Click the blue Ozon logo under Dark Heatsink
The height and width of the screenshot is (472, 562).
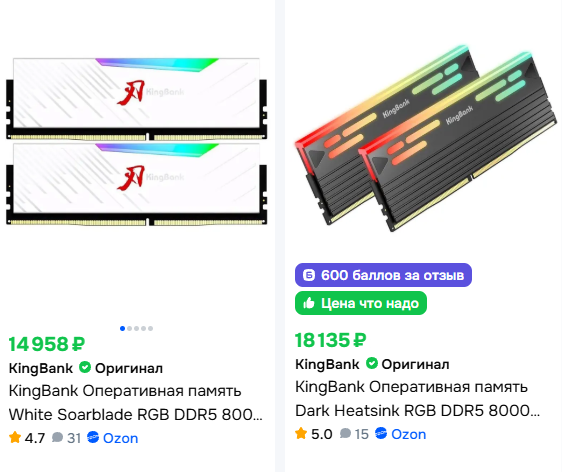click(381, 433)
